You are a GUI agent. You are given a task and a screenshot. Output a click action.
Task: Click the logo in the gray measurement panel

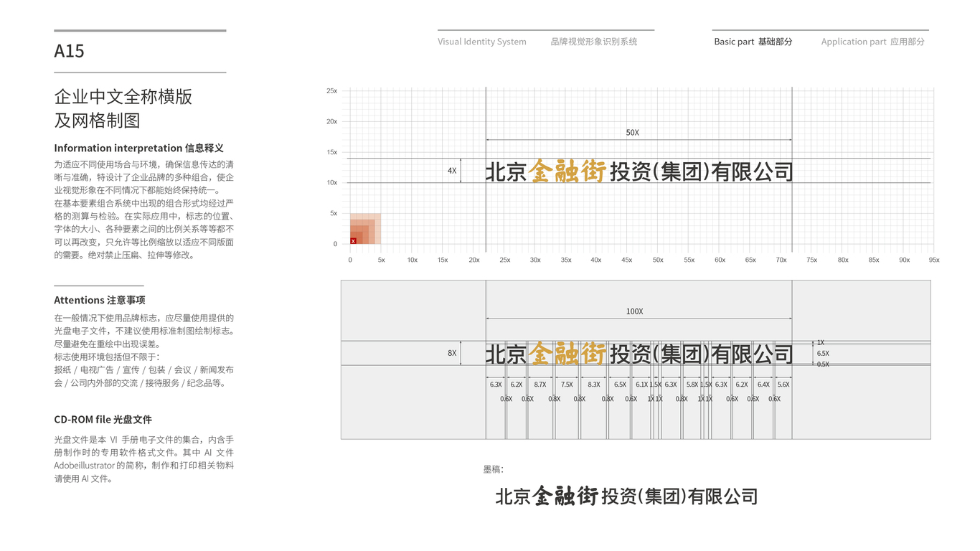[639, 353]
